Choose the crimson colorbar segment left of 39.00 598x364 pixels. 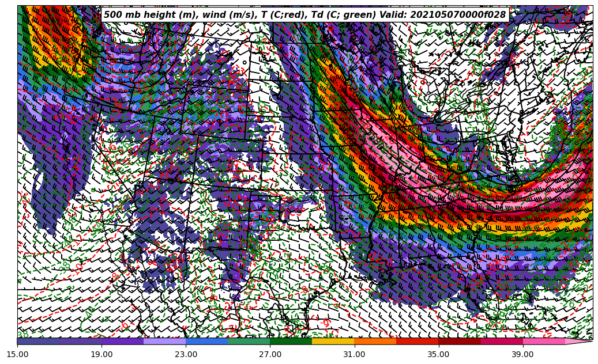point(502,341)
